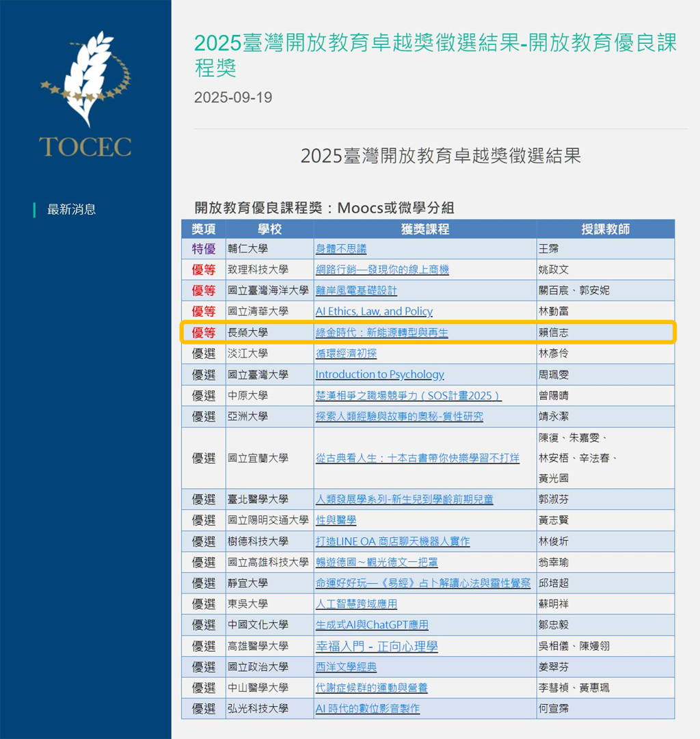Screen dimensions: 700x739
Task: Open Introduction to Psychology course link
Action: [x=379, y=375]
